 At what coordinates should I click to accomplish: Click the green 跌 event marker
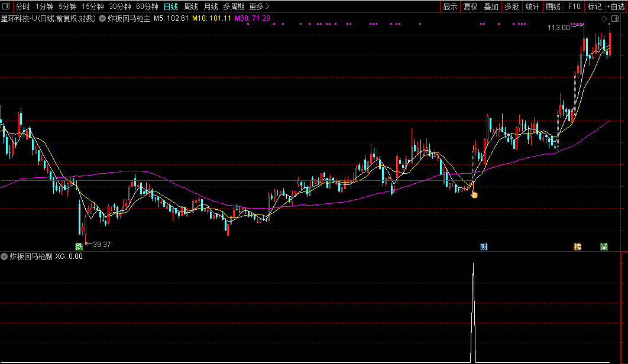pyautogui.click(x=79, y=246)
